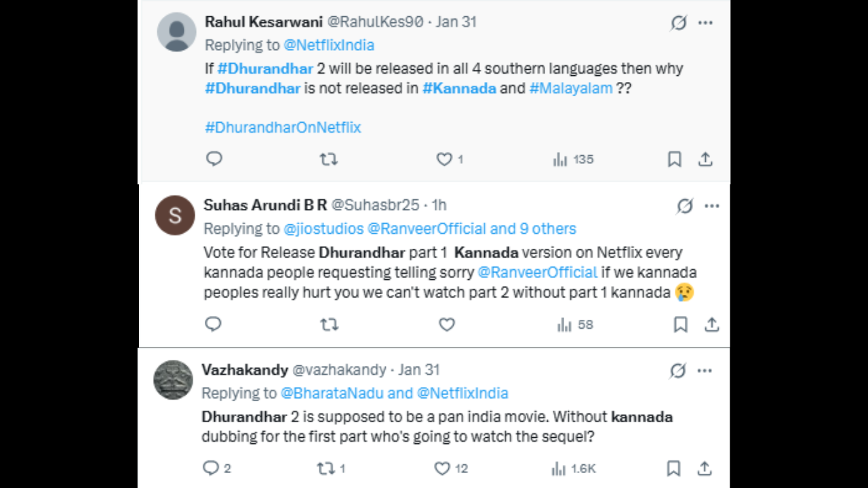Like Rahul Kesarwani's tweet
Image resolution: width=868 pixels, height=488 pixels.
pos(444,159)
